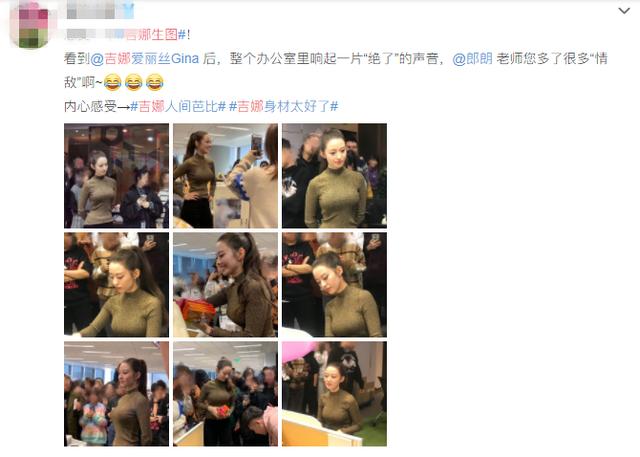Open hashtag #吉娜身材太好了#
The width and height of the screenshot is (640, 457).
pos(284,106)
